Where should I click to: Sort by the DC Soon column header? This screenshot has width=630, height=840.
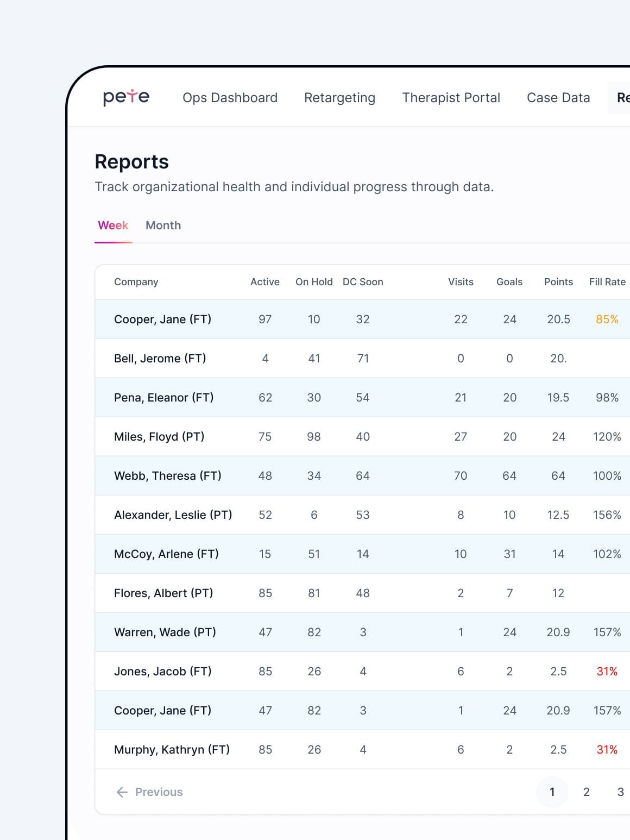pyautogui.click(x=363, y=282)
